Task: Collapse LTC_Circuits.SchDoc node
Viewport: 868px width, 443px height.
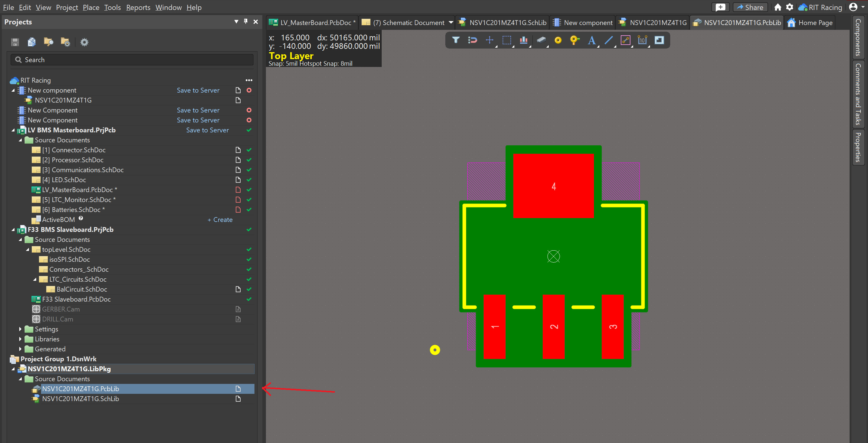Action: click(35, 280)
